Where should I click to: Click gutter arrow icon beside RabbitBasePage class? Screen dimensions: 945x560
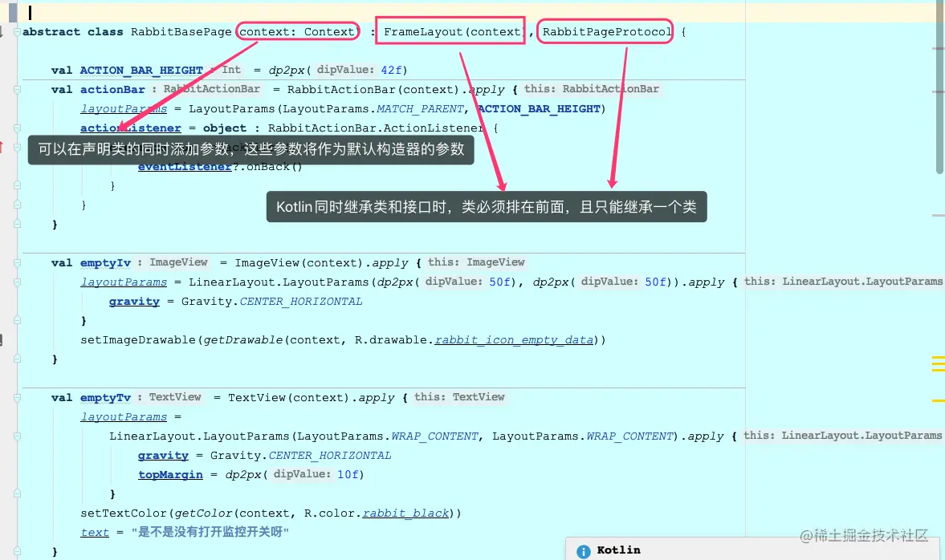tap(2, 32)
